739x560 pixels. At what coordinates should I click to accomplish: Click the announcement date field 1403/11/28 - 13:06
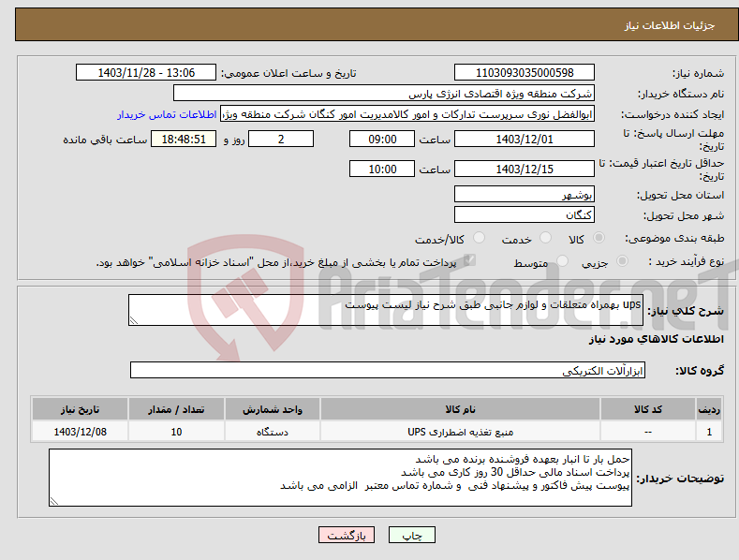point(146,73)
